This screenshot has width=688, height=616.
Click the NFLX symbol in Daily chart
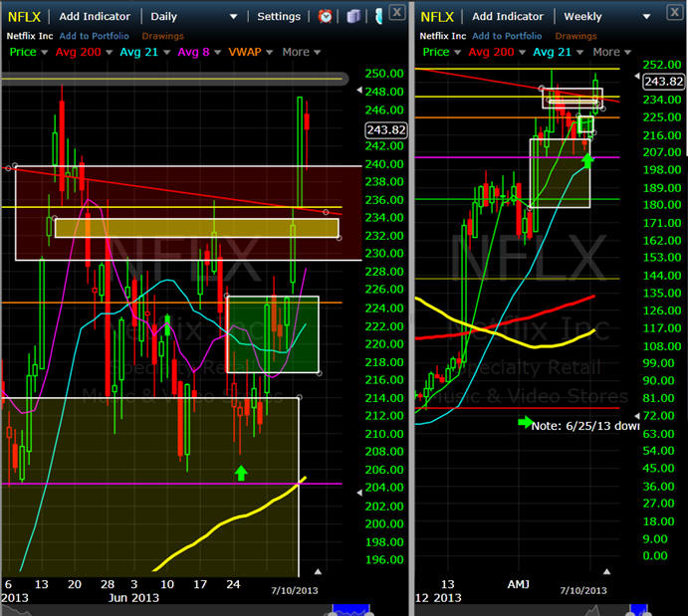24,17
